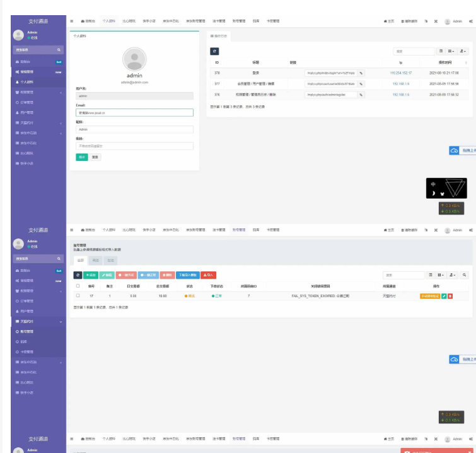
Task: Click the Email input field
Action: 134,112
